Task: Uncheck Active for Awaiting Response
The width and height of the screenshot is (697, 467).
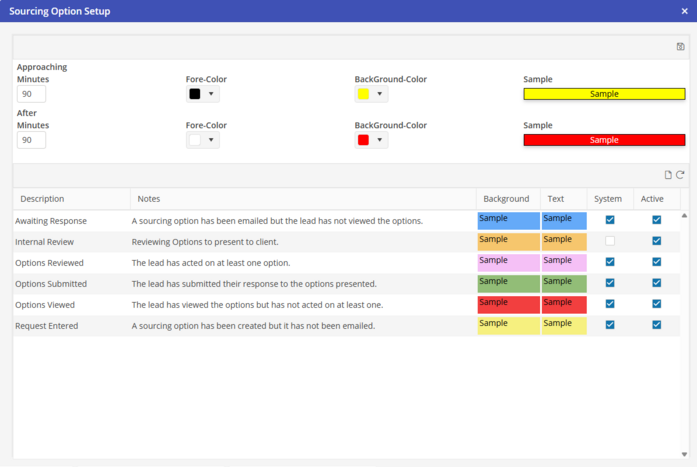Action: (657, 220)
